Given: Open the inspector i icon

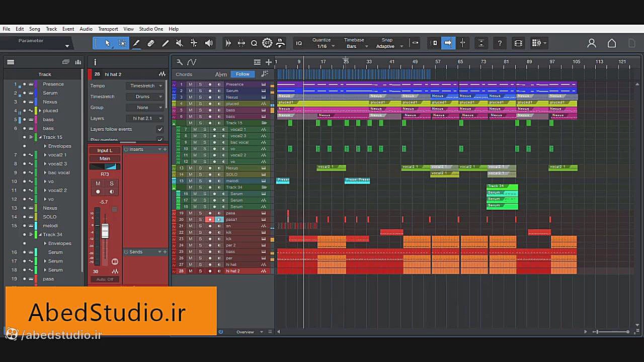Looking at the screenshot, I should [95, 62].
